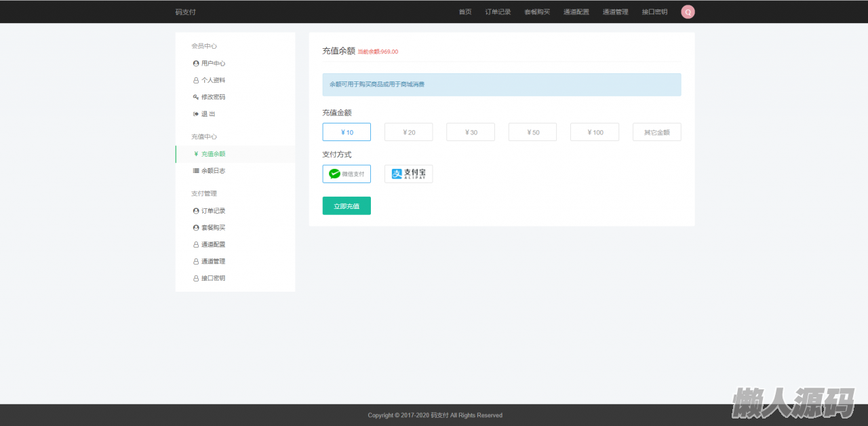This screenshot has width=868, height=426.
Task: Click the key icon for 修改密码
Action: [196, 97]
